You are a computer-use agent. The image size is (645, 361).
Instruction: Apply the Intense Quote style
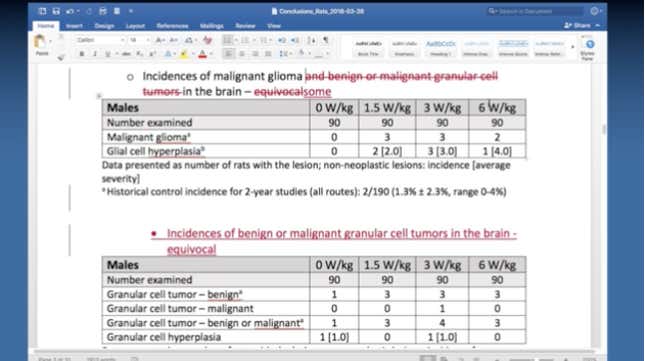(513, 48)
